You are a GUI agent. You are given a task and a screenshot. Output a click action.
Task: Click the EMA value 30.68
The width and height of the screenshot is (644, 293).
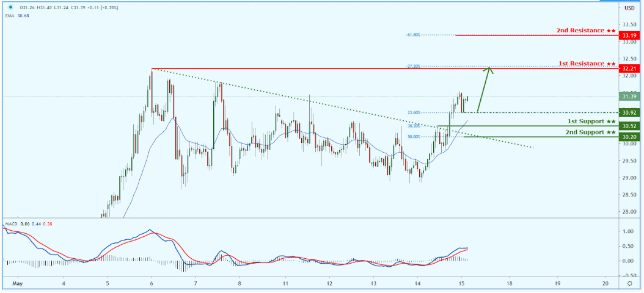[23, 16]
